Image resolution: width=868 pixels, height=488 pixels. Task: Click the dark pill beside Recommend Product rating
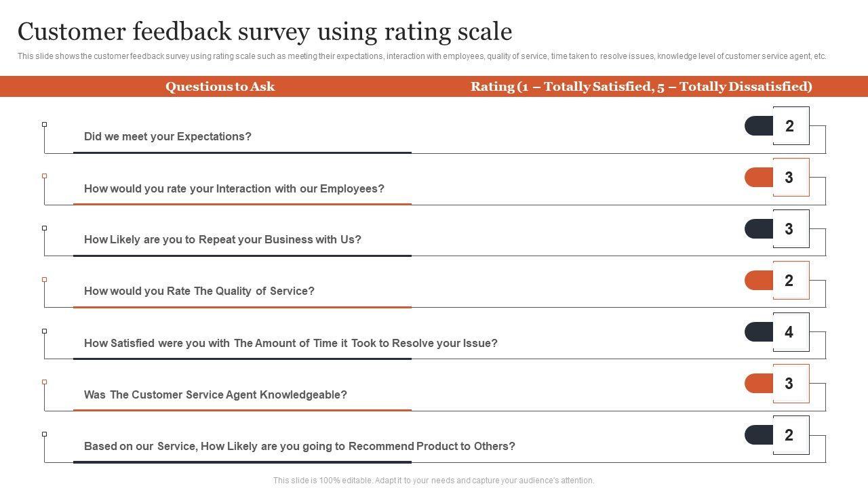759,435
